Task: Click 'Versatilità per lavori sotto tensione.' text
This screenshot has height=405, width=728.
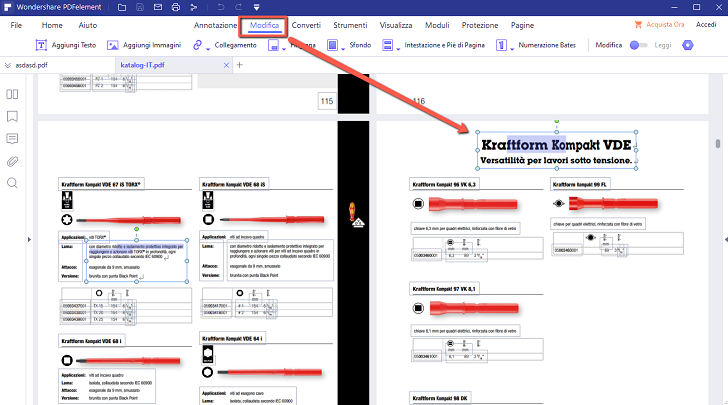Action: pos(556,160)
